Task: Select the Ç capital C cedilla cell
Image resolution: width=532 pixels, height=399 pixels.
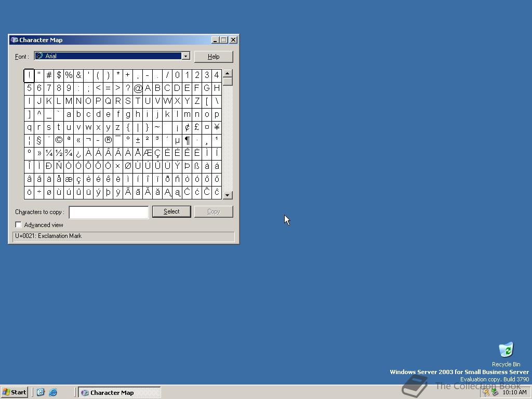Action: click(157, 153)
